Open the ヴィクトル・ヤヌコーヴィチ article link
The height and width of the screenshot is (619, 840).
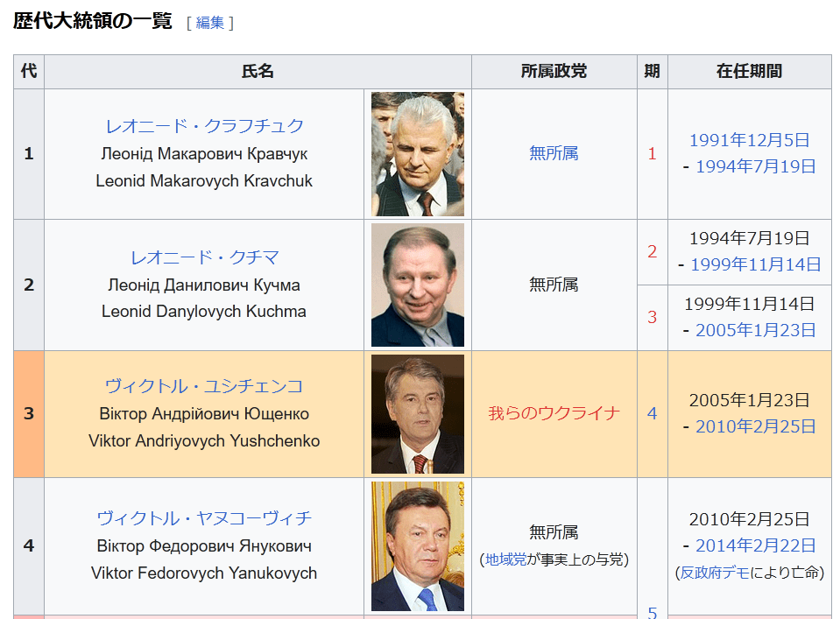pos(204,518)
